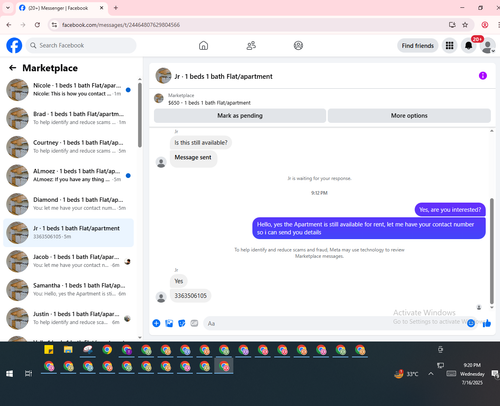Click the 'Is this still available?' message
The image size is (500, 406).
click(x=201, y=143)
